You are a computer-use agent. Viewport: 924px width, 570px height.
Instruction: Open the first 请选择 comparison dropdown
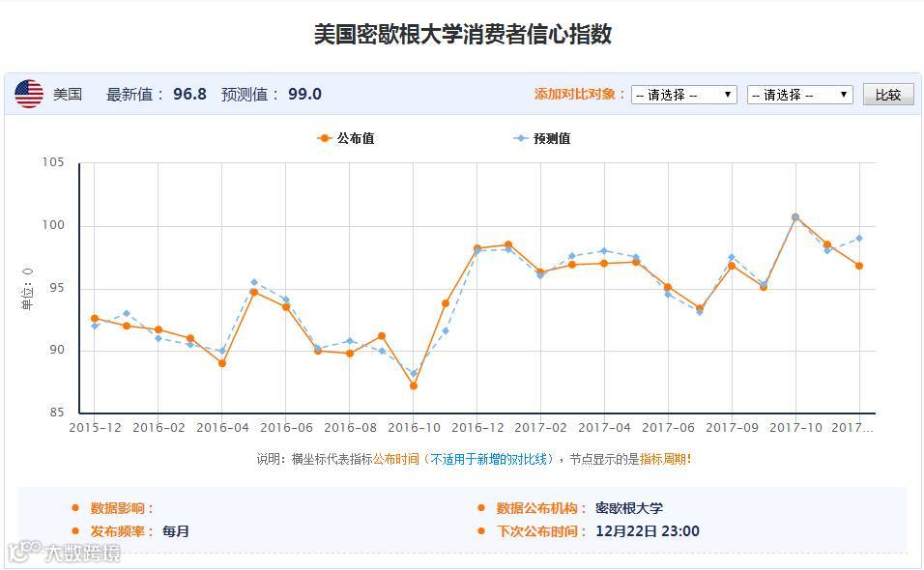pyautogui.click(x=683, y=95)
